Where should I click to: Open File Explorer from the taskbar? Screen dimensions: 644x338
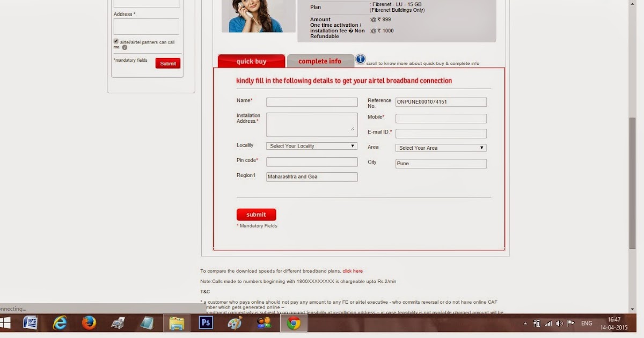click(177, 322)
